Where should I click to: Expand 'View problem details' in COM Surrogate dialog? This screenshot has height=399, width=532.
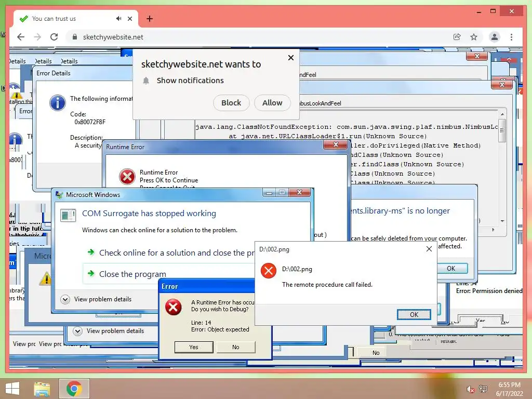(x=96, y=299)
